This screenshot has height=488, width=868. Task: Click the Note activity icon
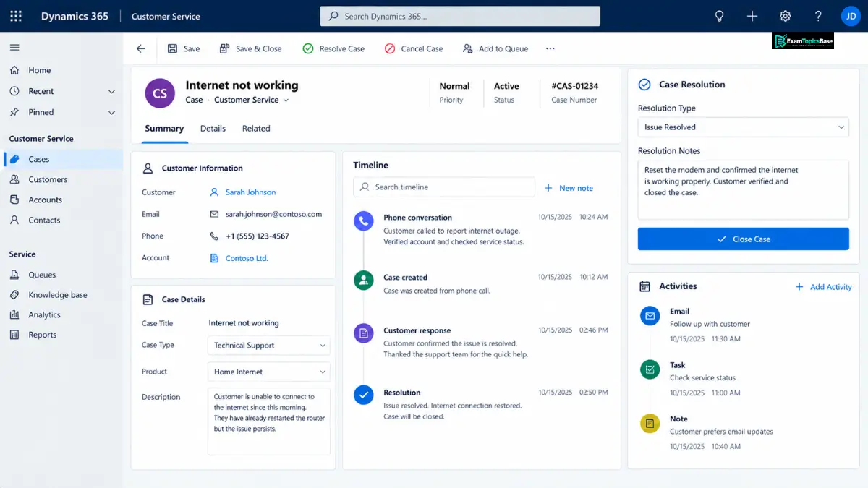click(x=650, y=423)
